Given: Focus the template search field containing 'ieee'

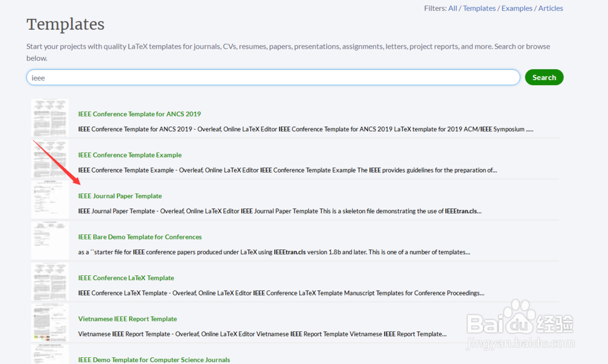Looking at the screenshot, I should pyautogui.click(x=273, y=78).
